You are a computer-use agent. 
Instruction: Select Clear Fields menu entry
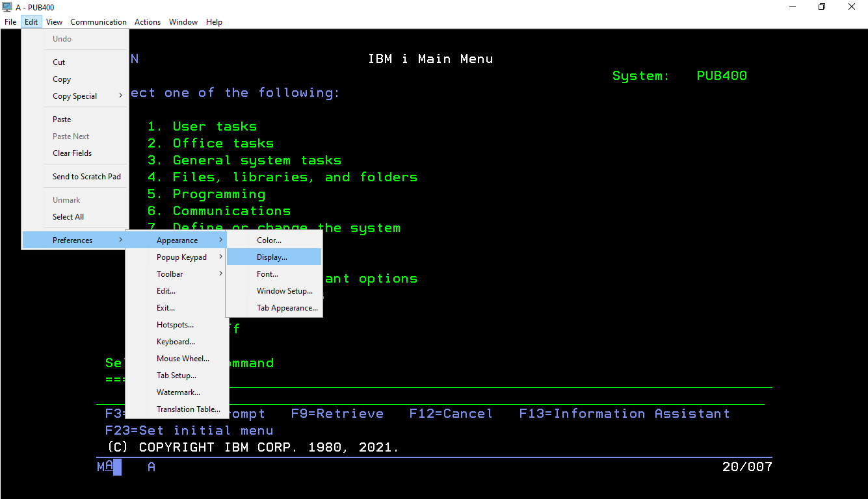75,153
